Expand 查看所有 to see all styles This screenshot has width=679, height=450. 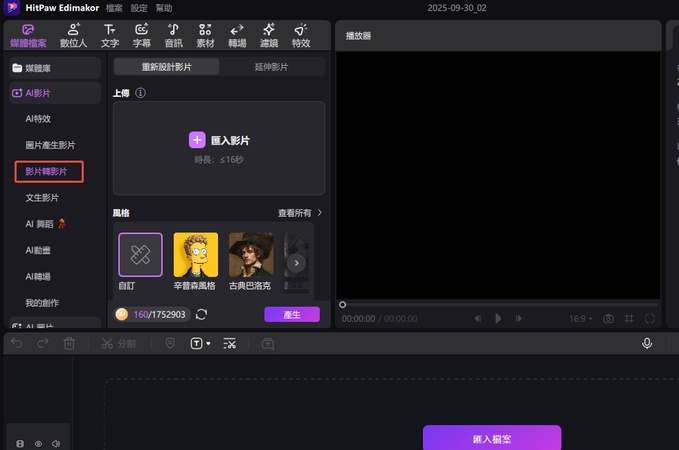300,213
